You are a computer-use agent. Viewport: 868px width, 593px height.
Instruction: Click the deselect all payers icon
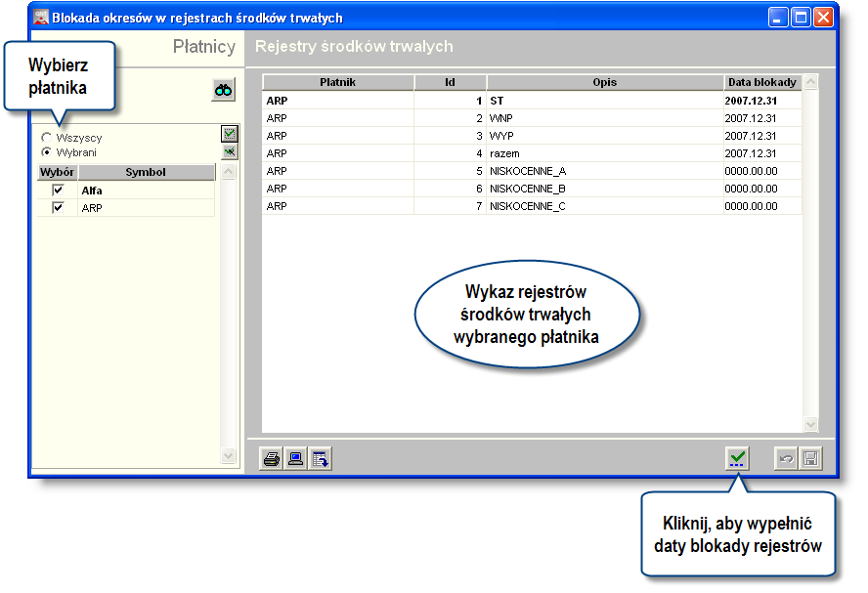(229, 151)
